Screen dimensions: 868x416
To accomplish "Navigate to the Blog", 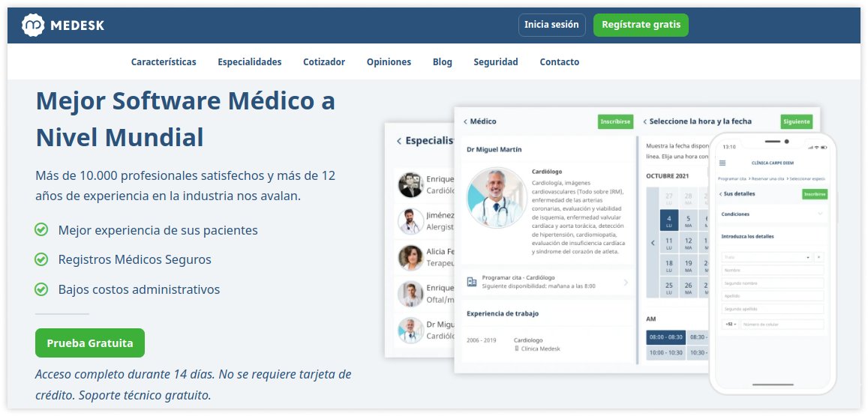I will coord(443,62).
